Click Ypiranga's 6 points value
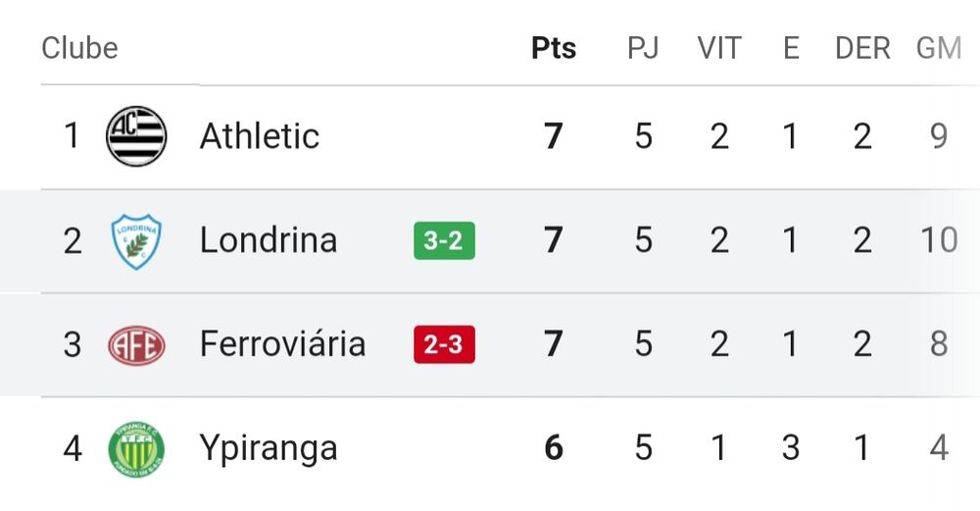This screenshot has width=980, height=511. (554, 448)
